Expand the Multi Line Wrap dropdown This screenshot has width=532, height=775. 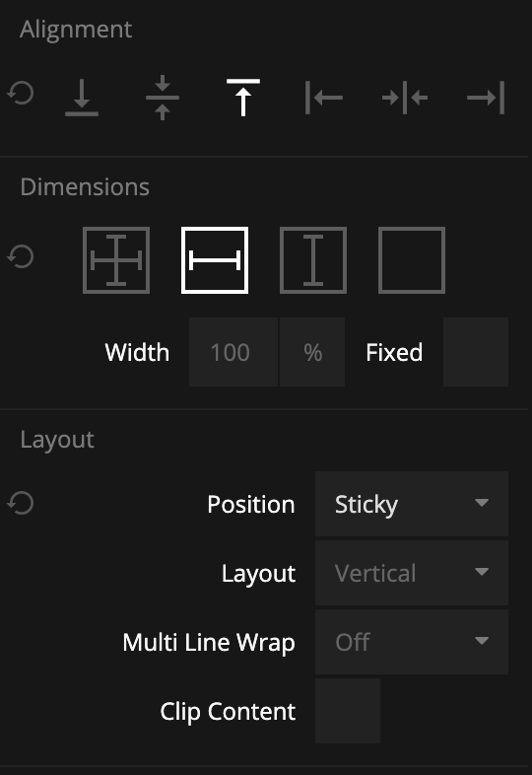coord(412,642)
